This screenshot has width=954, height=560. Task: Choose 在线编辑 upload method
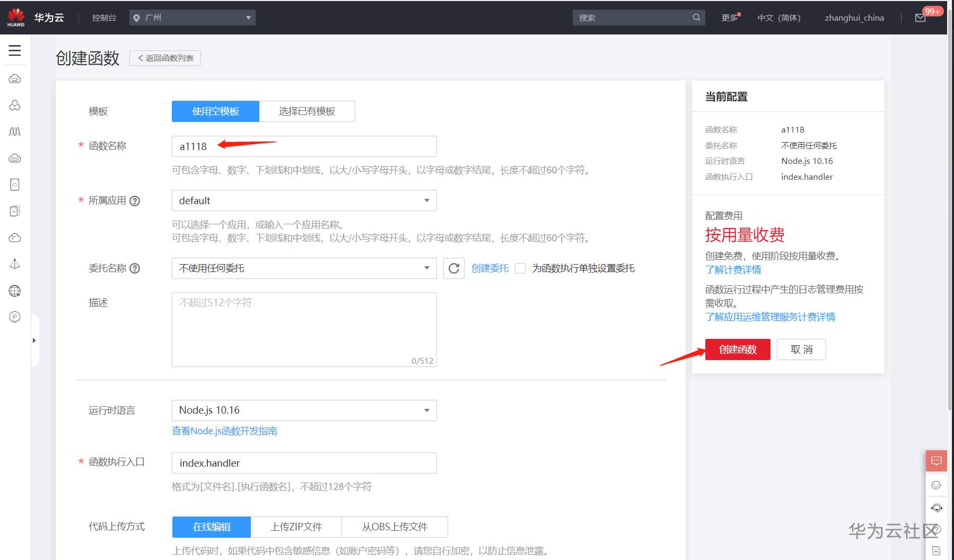(x=212, y=527)
